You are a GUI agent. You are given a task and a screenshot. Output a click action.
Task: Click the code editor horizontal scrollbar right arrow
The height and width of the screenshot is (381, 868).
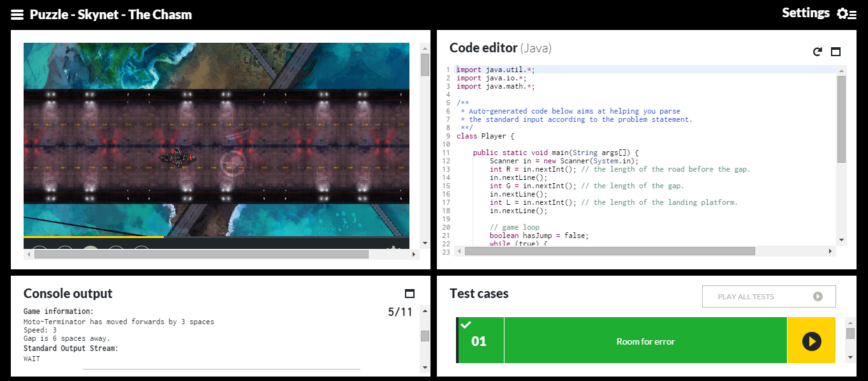[x=830, y=251]
